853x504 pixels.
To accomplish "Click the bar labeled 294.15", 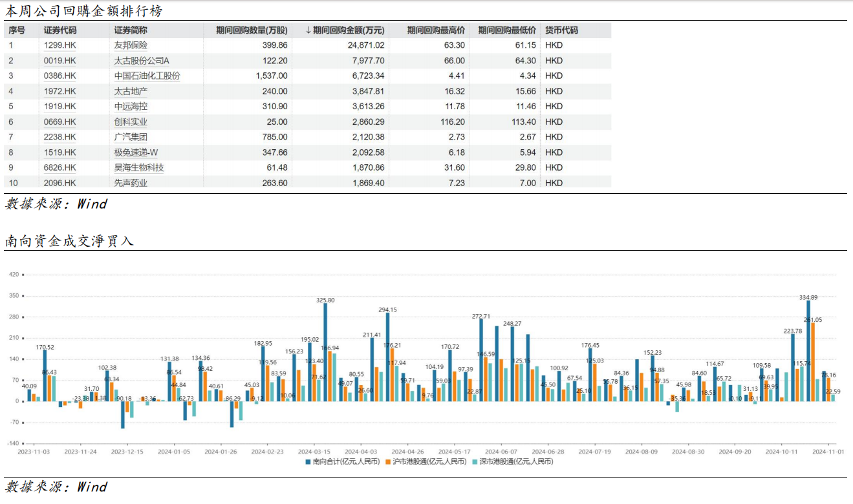I will [387, 357].
